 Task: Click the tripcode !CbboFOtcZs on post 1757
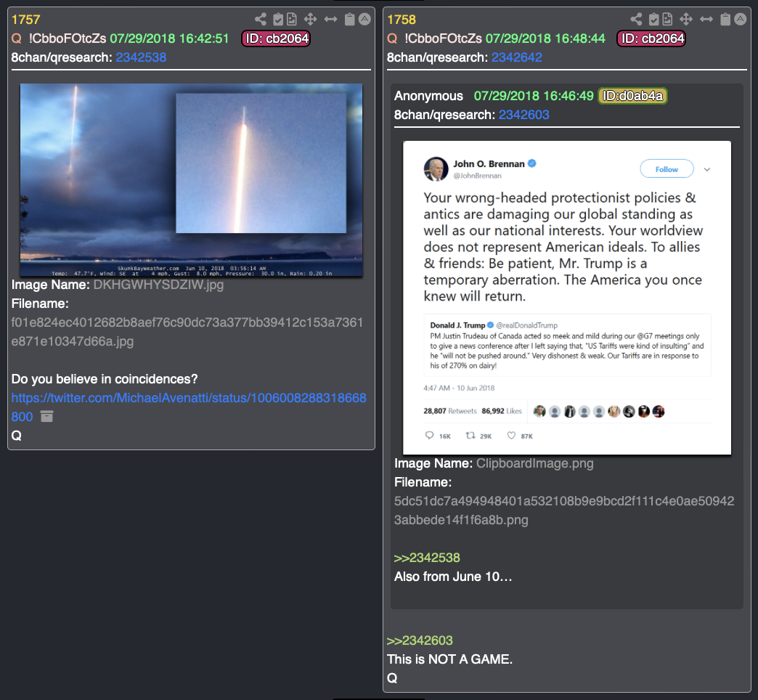point(68,38)
